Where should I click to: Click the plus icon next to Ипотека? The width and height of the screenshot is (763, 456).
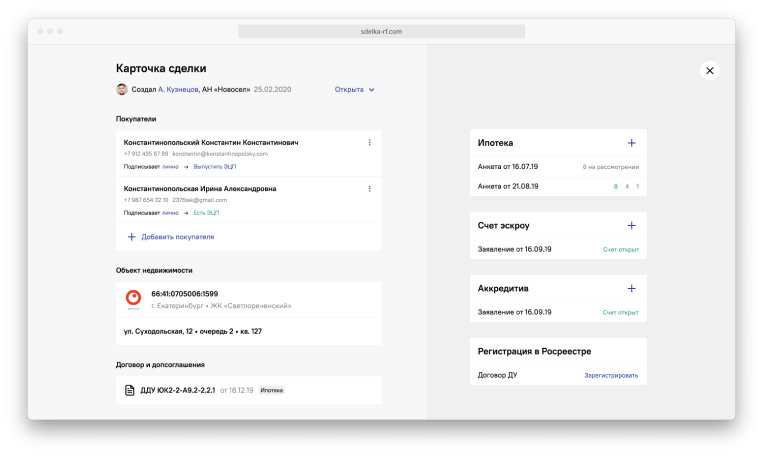click(x=631, y=143)
